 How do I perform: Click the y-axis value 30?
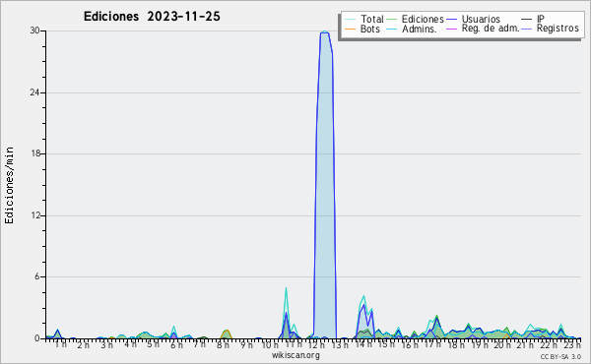(x=35, y=30)
